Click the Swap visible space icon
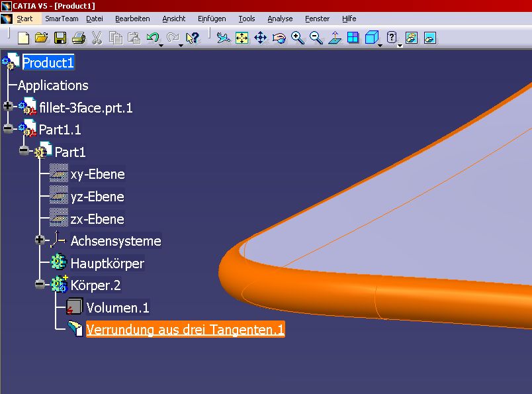 click(x=430, y=38)
